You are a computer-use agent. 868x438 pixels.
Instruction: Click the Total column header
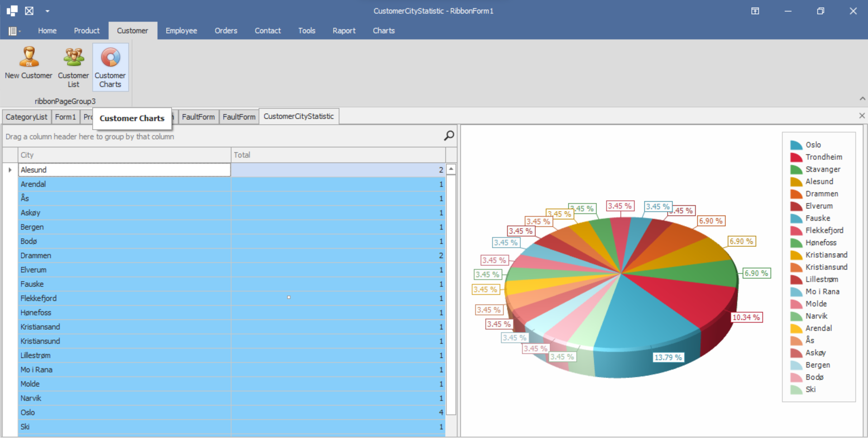coord(338,155)
